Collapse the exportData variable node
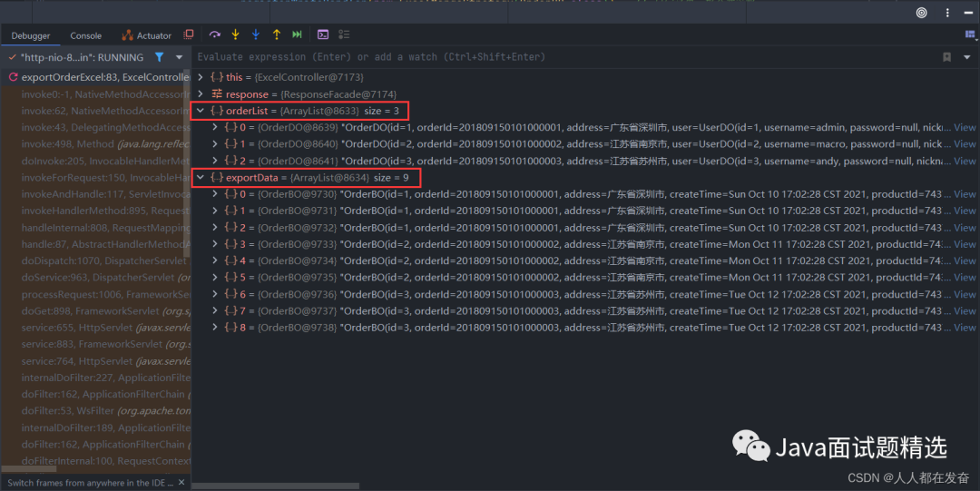This screenshot has height=491, width=980. coord(201,178)
